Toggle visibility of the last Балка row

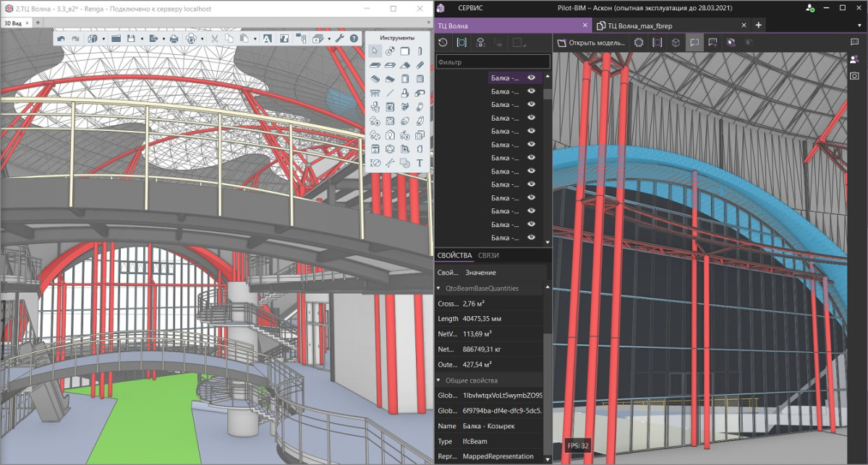(x=531, y=237)
